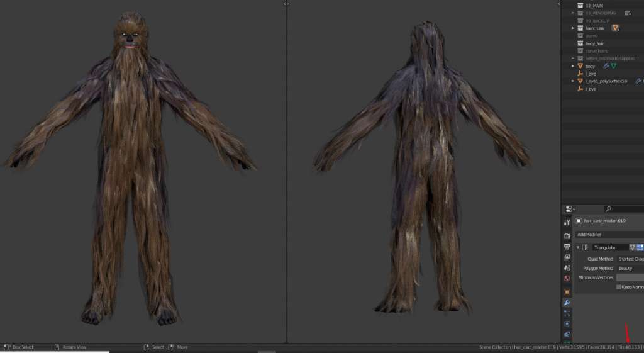Click the 02_MAIN collection icon
The image size is (644, 353).
point(580,5)
